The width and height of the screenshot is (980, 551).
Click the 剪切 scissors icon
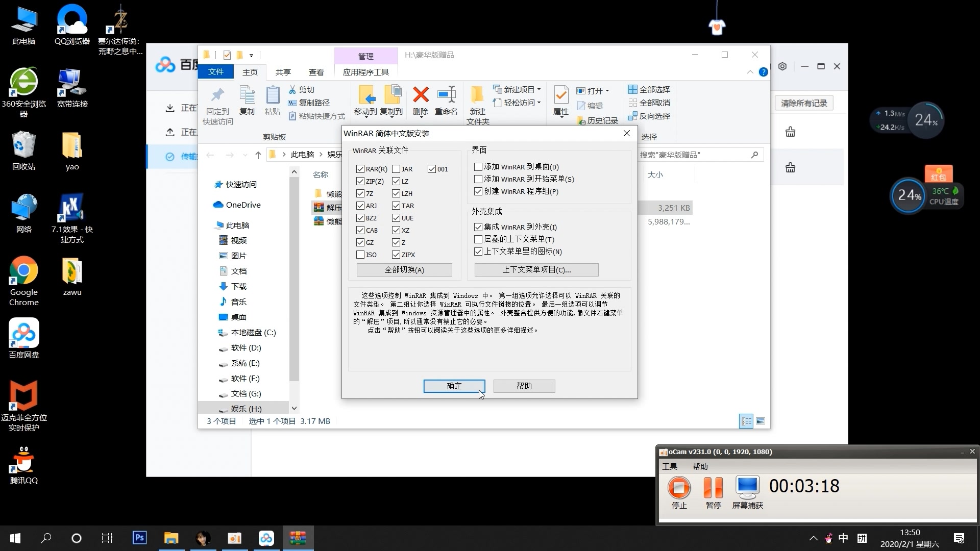[x=292, y=90]
